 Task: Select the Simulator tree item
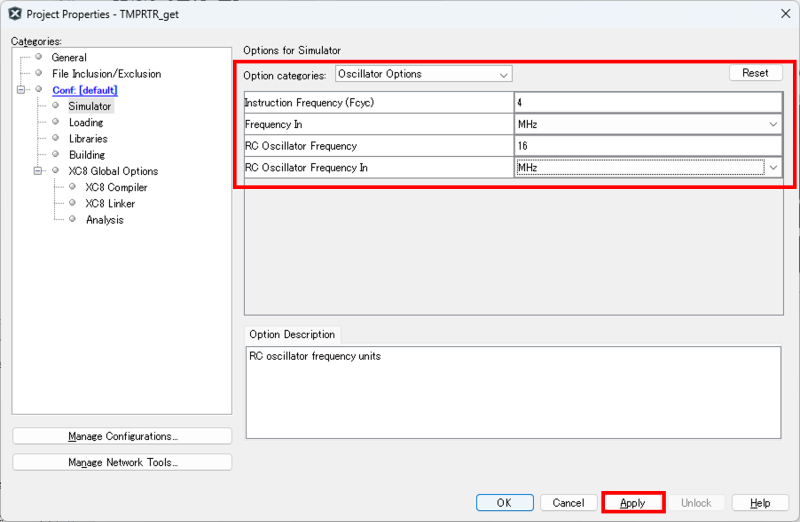tap(89, 106)
